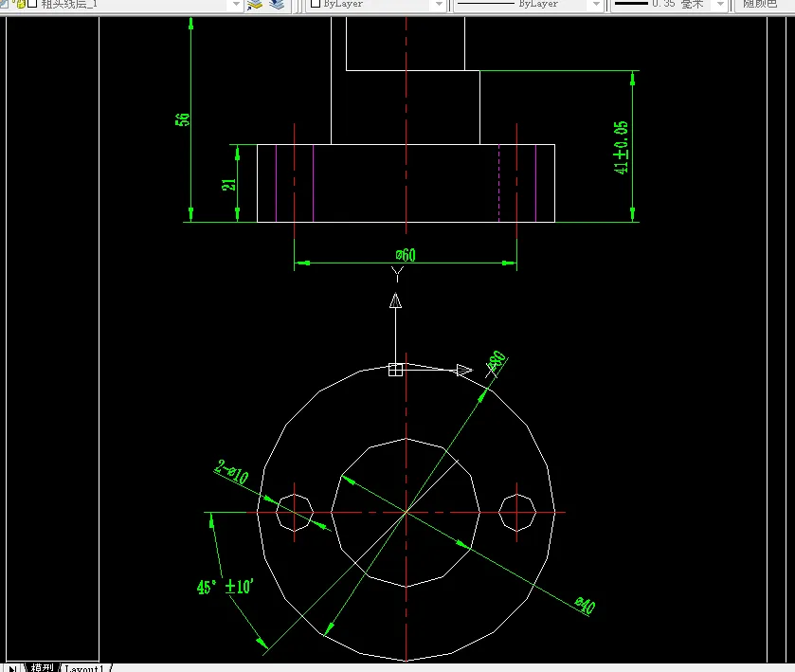Click the ByLayer color swatch box
The width and height of the screenshot is (795, 672).
(316, 4)
